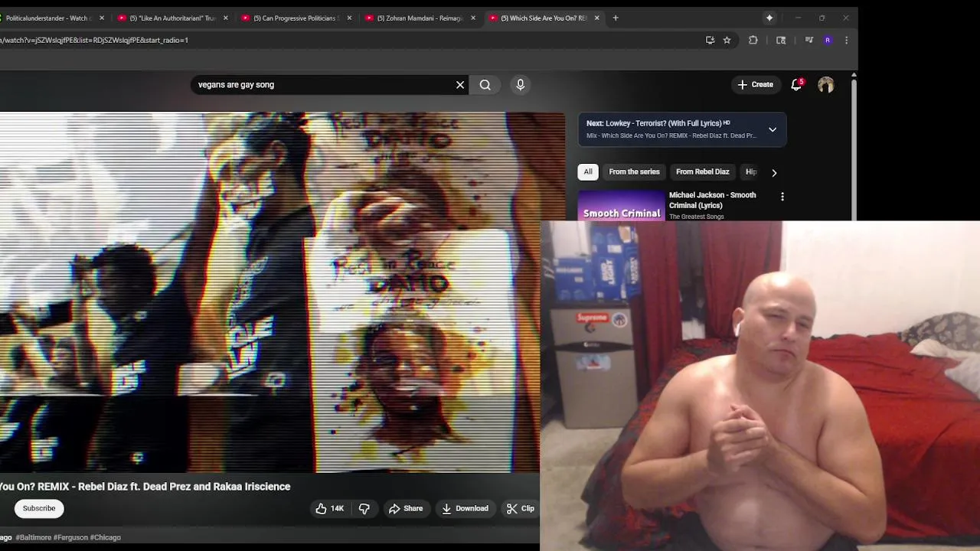This screenshot has width=980, height=551.
Task: Click the install app icon in address bar
Action: (710, 40)
